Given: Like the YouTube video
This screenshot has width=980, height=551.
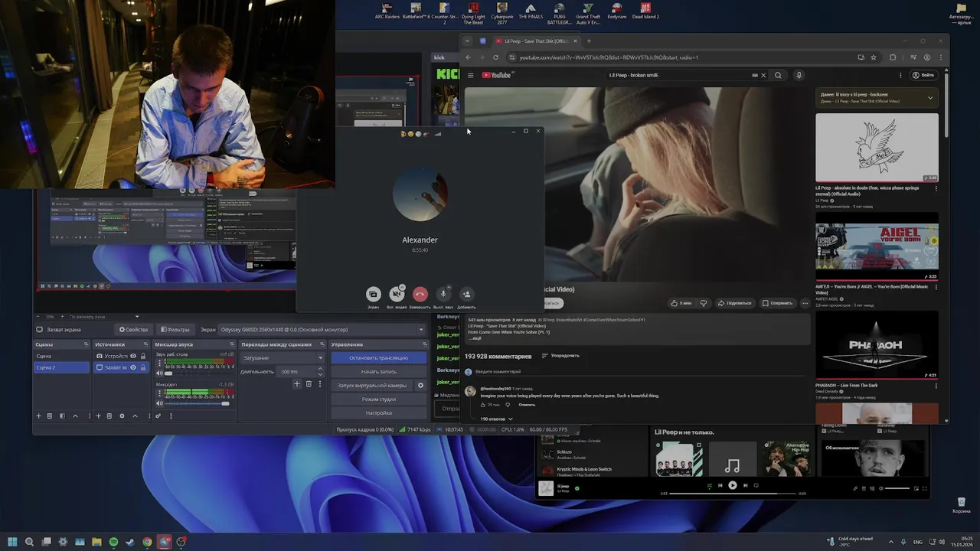Looking at the screenshot, I should (x=681, y=303).
